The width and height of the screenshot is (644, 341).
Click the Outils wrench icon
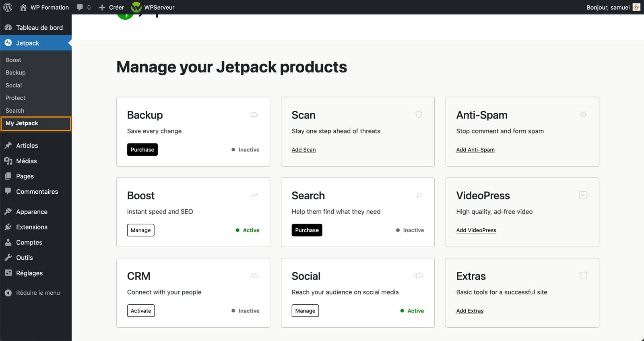8,257
